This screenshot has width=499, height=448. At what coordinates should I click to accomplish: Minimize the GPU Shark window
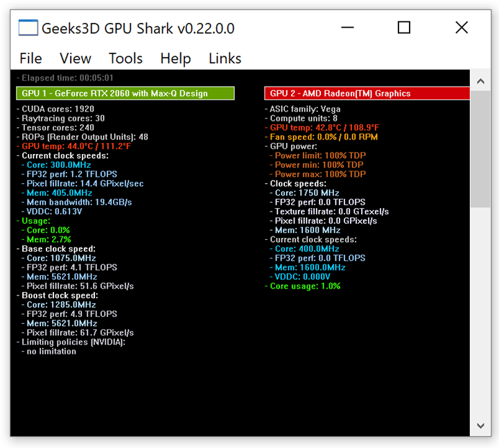coord(347,27)
